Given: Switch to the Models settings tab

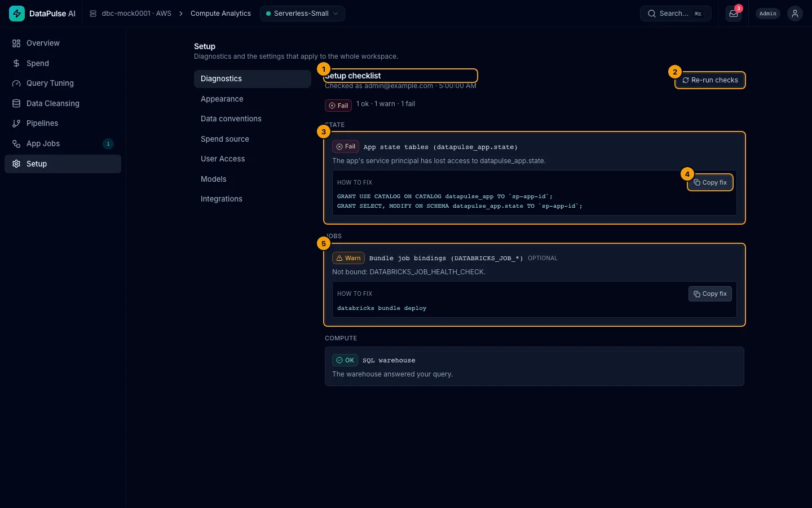Looking at the screenshot, I should [253, 179].
